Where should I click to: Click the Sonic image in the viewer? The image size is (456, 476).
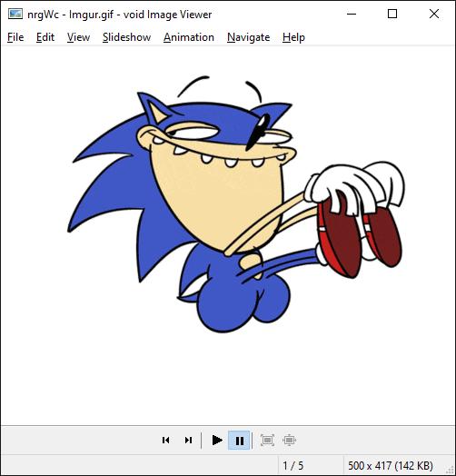228,235
